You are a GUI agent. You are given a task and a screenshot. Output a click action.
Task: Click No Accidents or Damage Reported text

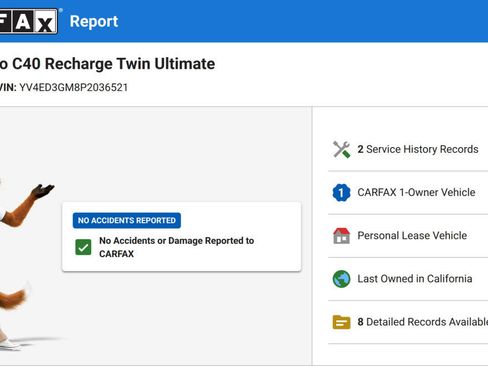pyautogui.click(x=177, y=247)
